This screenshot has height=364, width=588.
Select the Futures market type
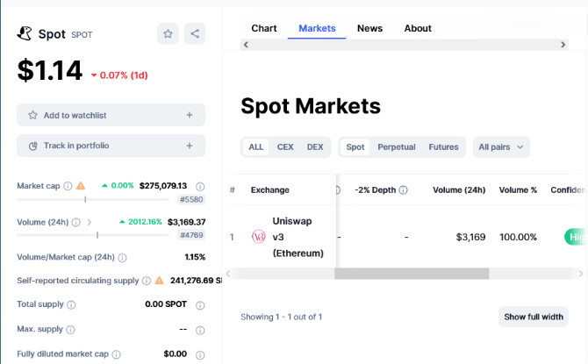pyautogui.click(x=443, y=147)
